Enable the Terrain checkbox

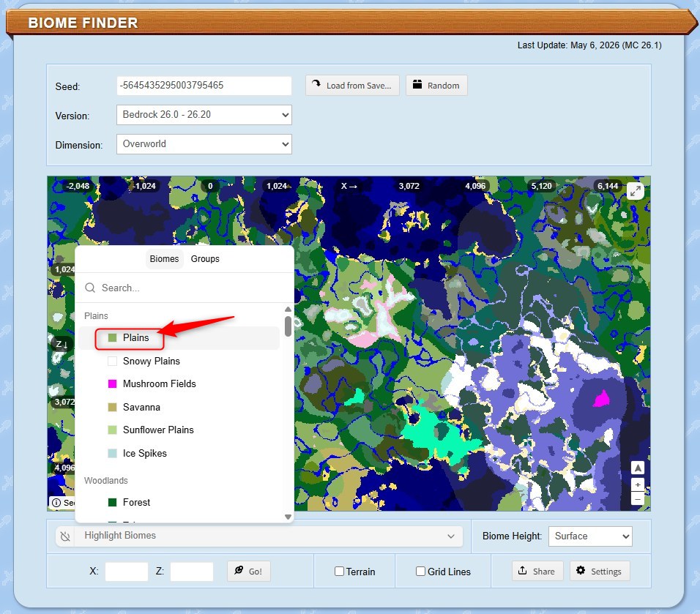(x=339, y=571)
